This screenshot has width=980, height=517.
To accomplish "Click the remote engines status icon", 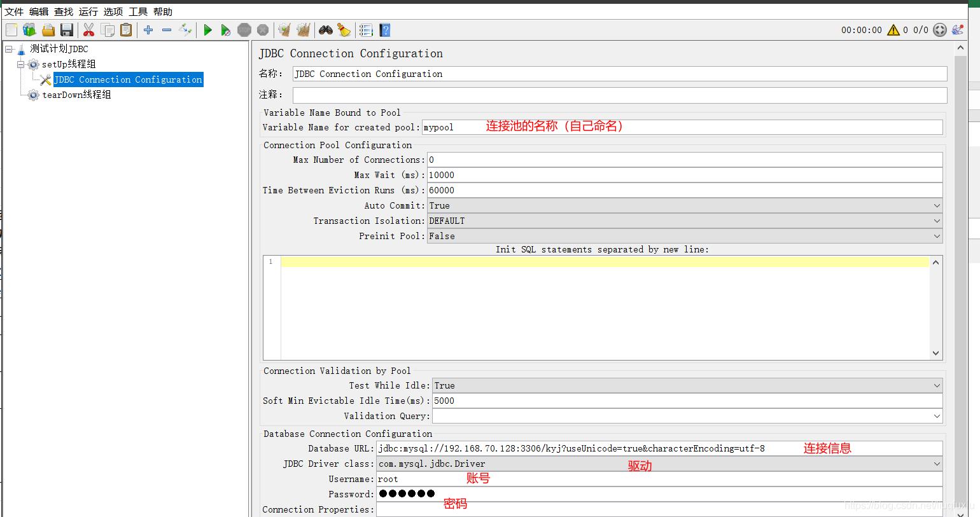I will point(940,30).
